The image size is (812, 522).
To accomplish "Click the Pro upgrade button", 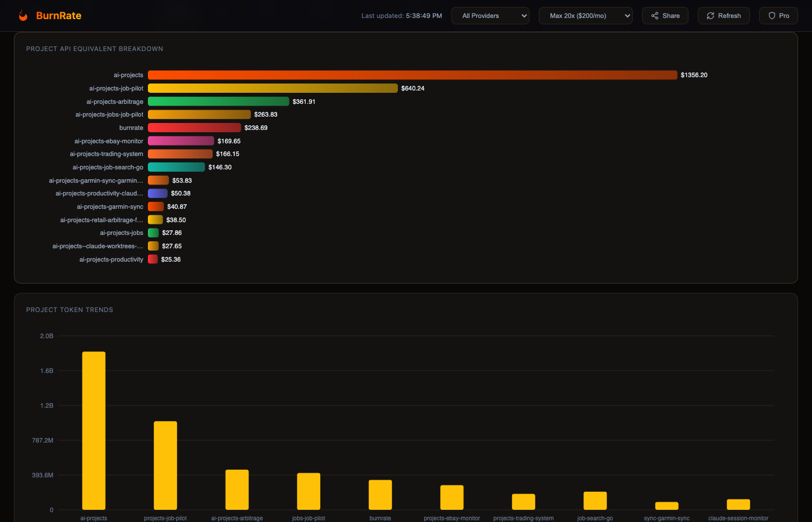I will [x=778, y=16].
